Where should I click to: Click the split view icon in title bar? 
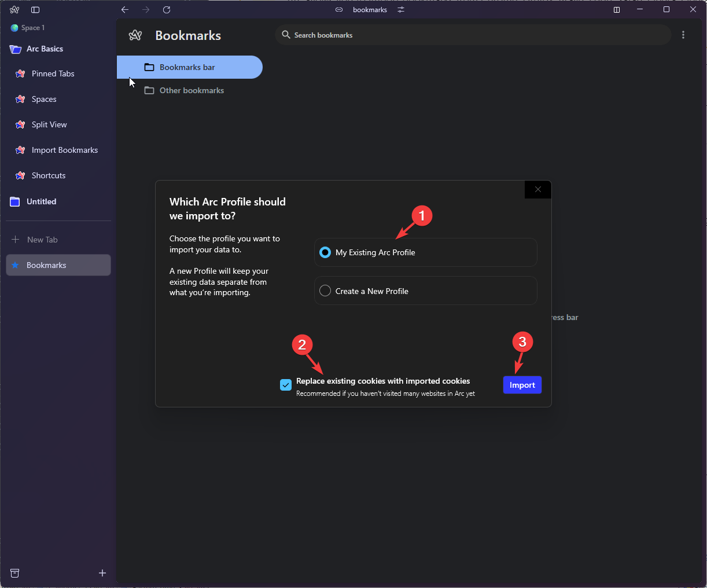(617, 10)
